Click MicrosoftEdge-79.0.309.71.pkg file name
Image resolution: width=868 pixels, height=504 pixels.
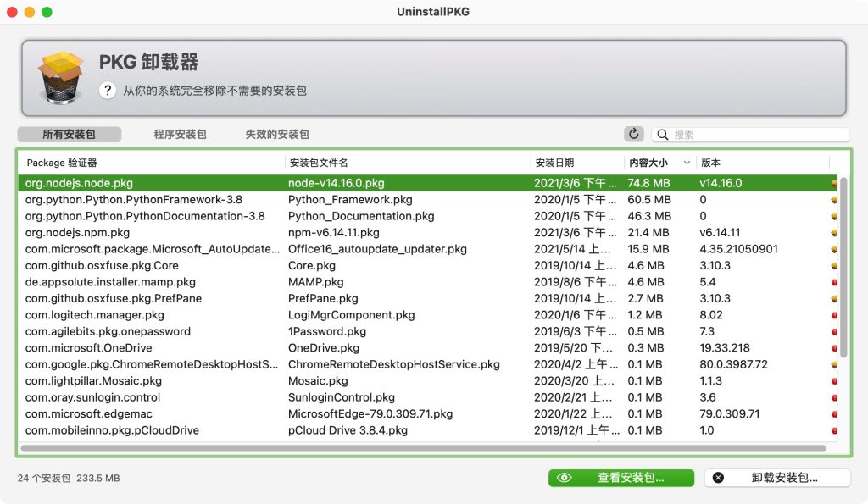pyautogui.click(x=370, y=414)
